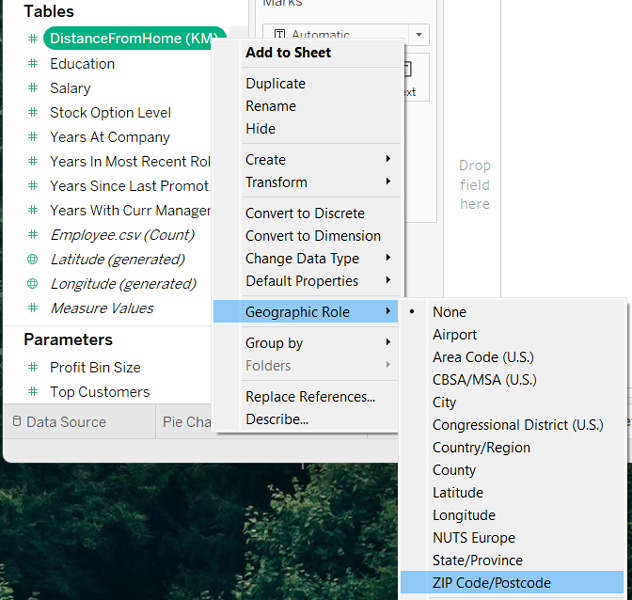Click Replace References... menu entry

pos(310,397)
